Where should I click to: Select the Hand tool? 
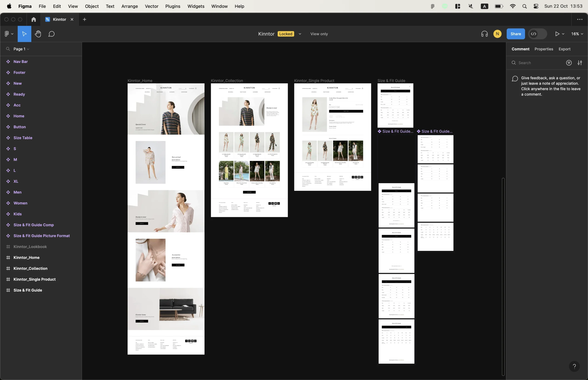click(38, 34)
